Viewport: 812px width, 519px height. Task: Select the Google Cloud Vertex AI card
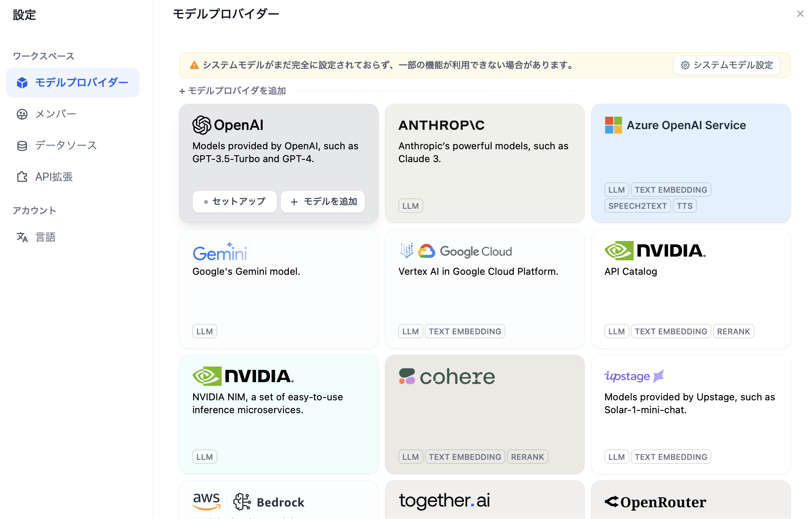484,288
